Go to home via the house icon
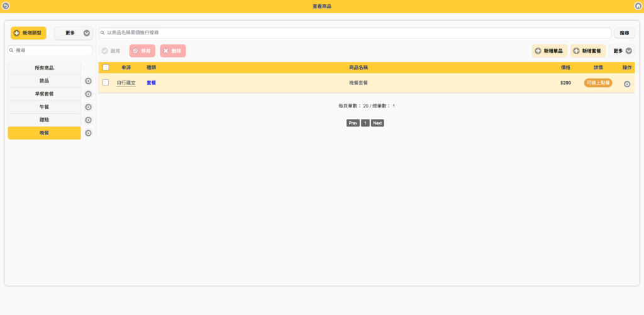 click(638, 6)
